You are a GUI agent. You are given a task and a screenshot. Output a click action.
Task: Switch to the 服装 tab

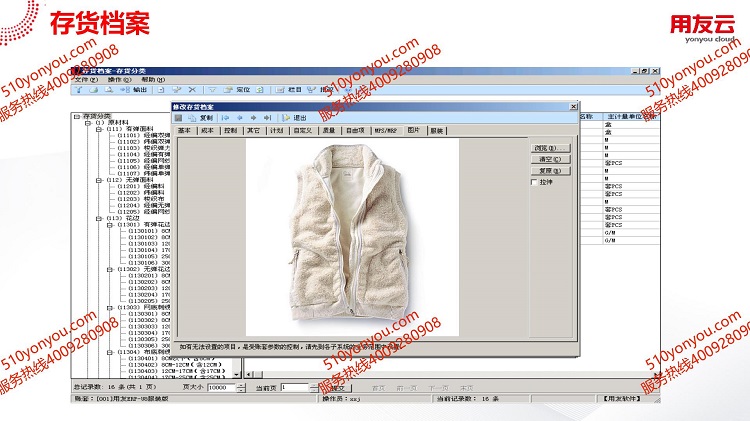click(x=437, y=130)
